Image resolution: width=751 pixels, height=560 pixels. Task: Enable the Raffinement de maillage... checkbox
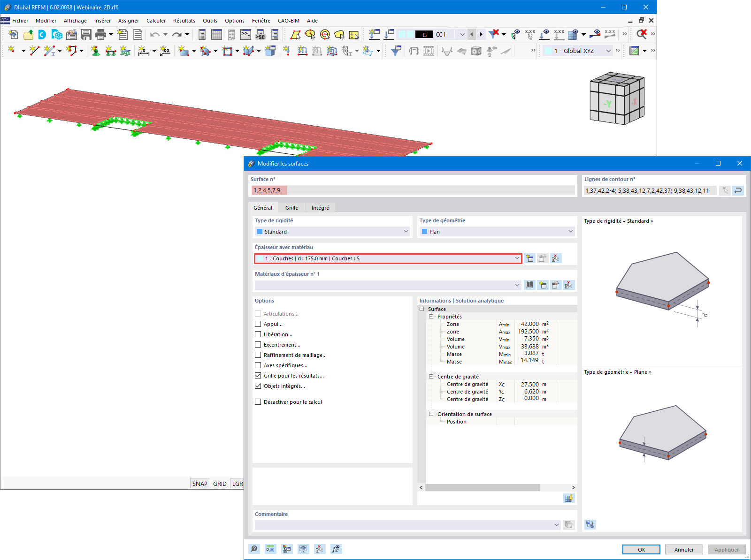click(x=258, y=355)
